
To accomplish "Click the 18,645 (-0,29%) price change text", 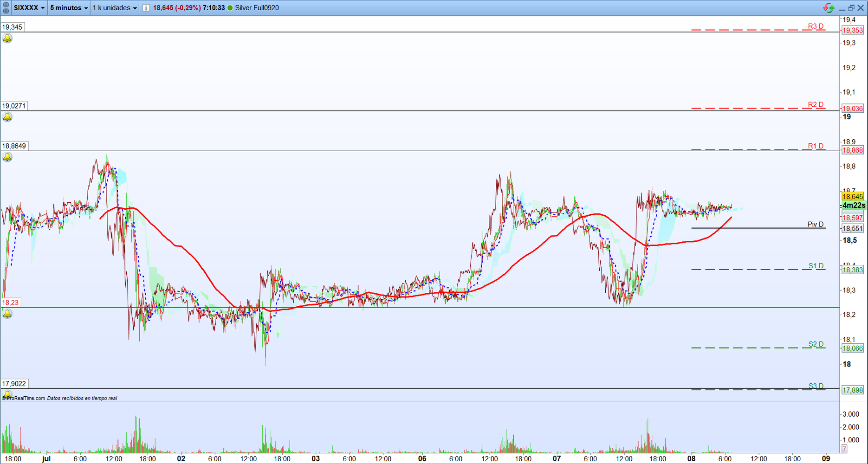I will (177, 8).
